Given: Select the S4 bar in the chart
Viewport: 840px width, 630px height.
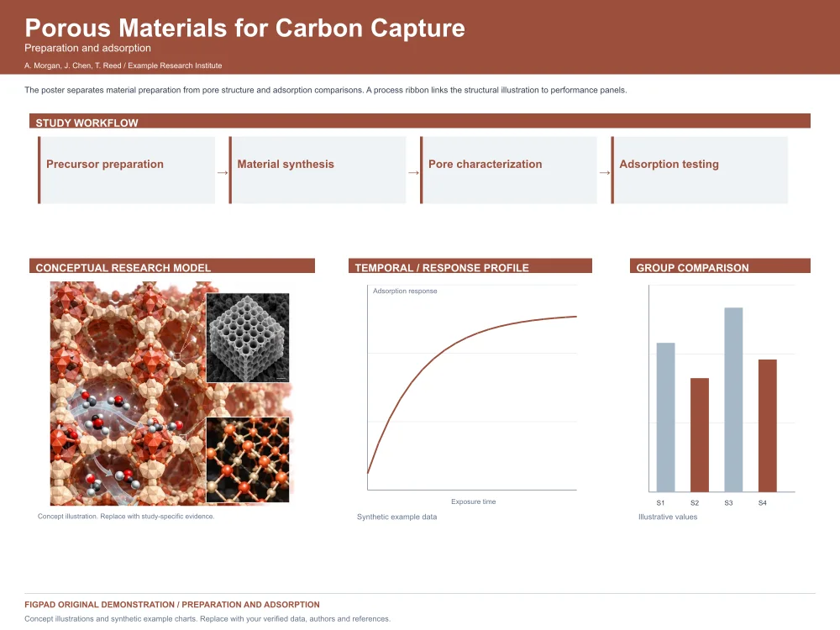Looking at the screenshot, I should 768,426.
